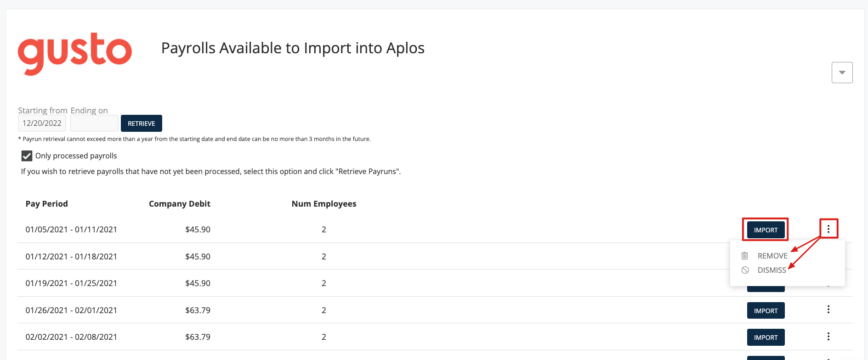Screen dimensions: 868x360
Task: Click the Ending on date field
Action: click(94, 123)
